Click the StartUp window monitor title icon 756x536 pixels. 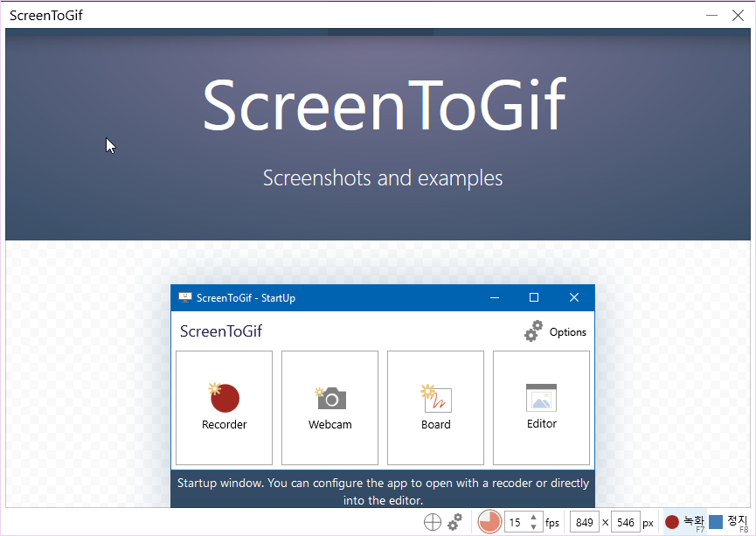(x=185, y=297)
